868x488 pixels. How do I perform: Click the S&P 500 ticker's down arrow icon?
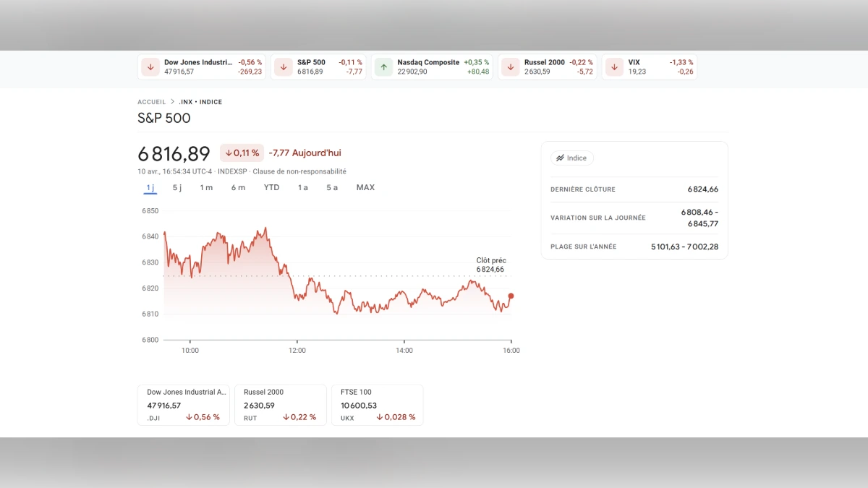coord(283,67)
